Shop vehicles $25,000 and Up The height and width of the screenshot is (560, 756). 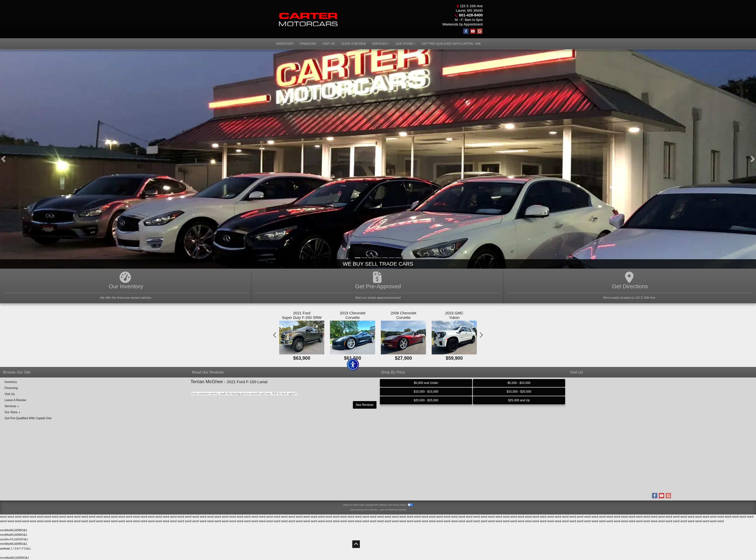point(519,400)
